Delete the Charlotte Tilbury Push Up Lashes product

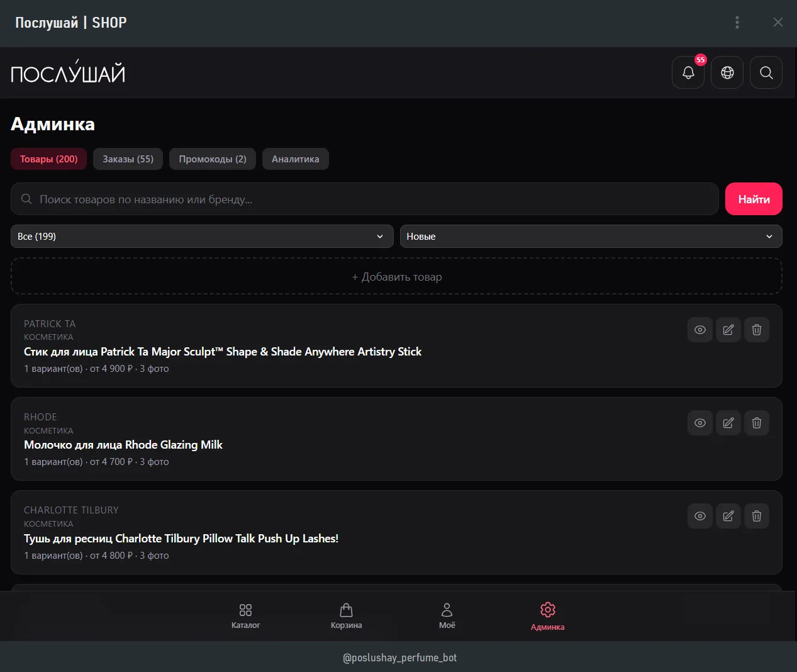(757, 516)
